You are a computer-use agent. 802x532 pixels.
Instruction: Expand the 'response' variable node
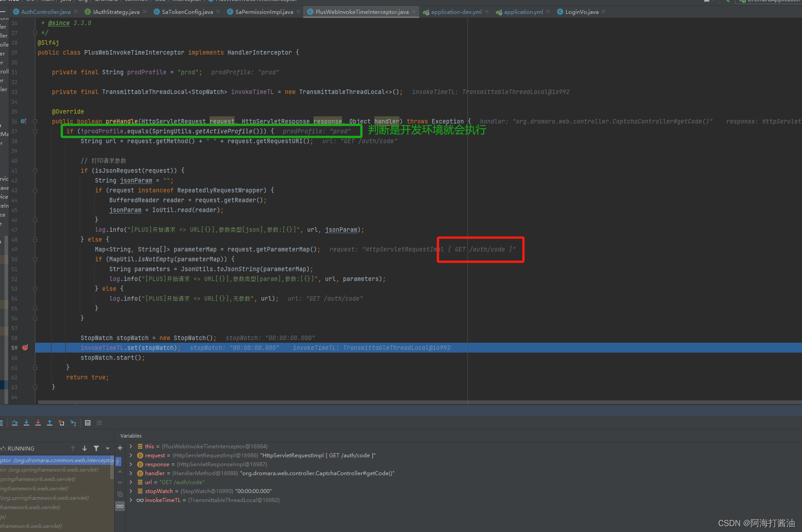131,464
